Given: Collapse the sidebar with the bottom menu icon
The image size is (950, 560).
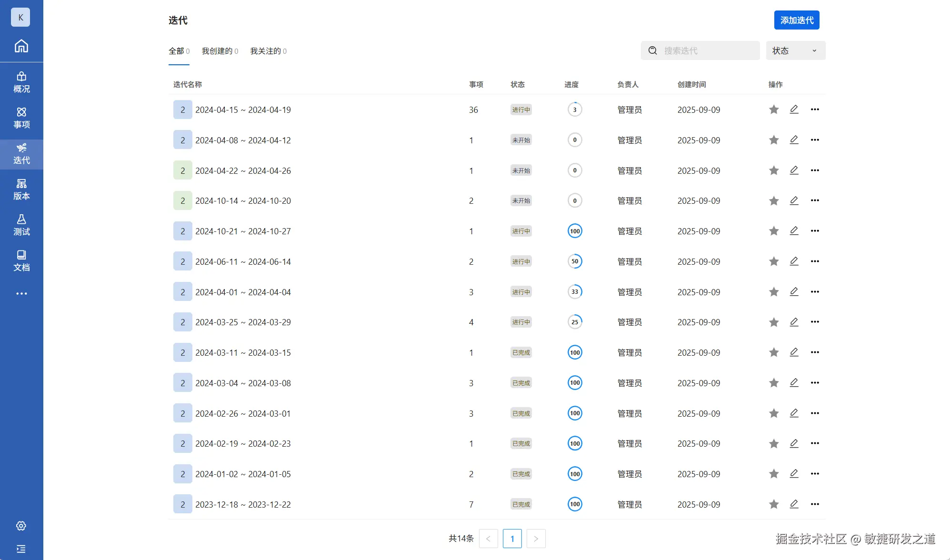Looking at the screenshot, I should (x=21, y=549).
